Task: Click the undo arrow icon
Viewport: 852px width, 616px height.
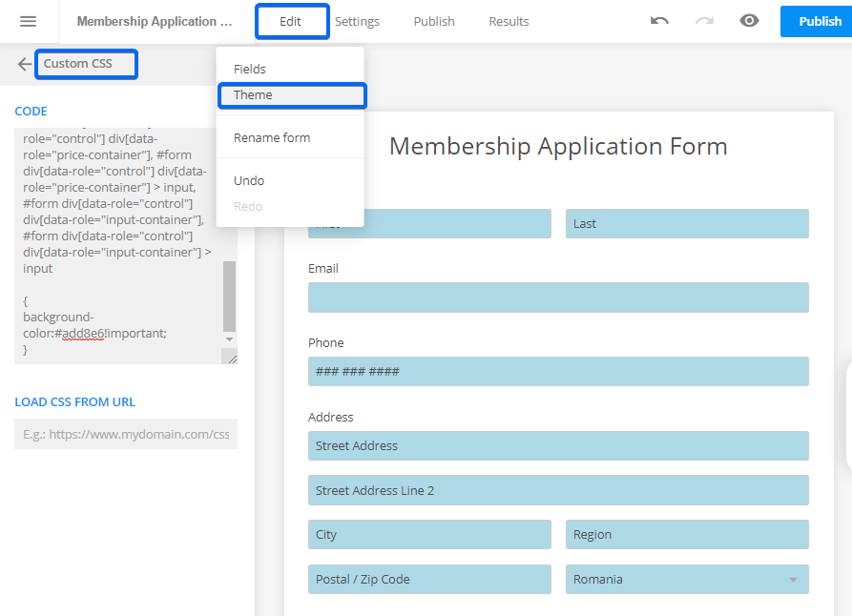Action: (659, 21)
